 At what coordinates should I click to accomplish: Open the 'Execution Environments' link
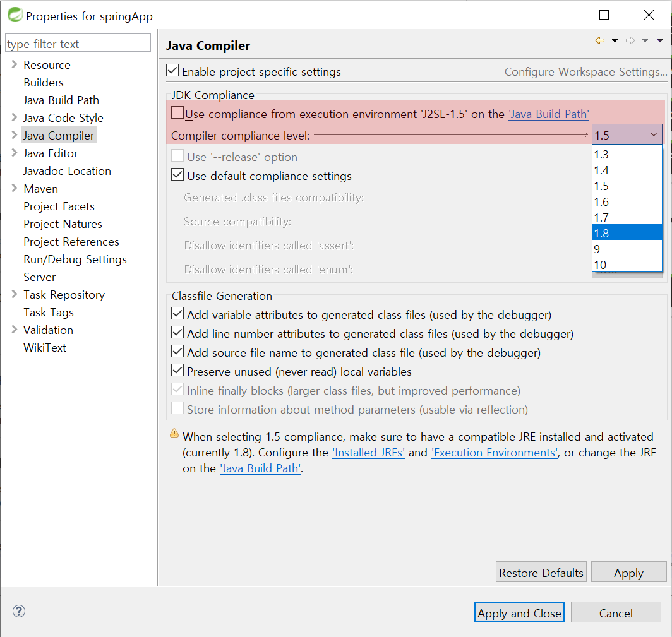[495, 453]
